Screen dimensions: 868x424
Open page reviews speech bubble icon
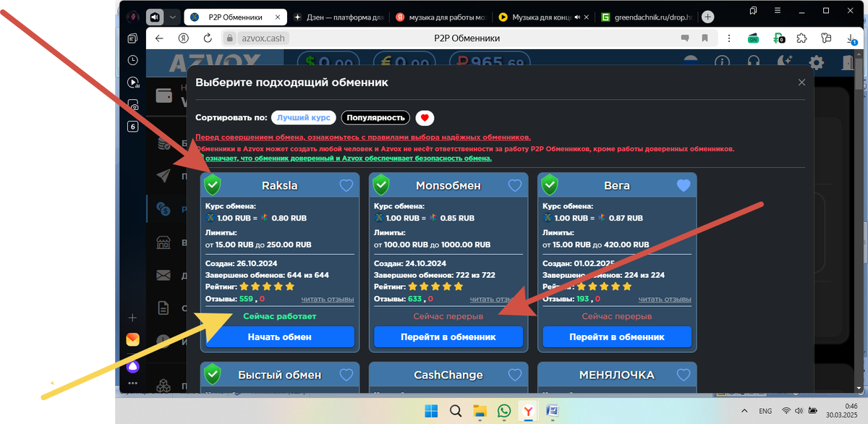(x=685, y=38)
